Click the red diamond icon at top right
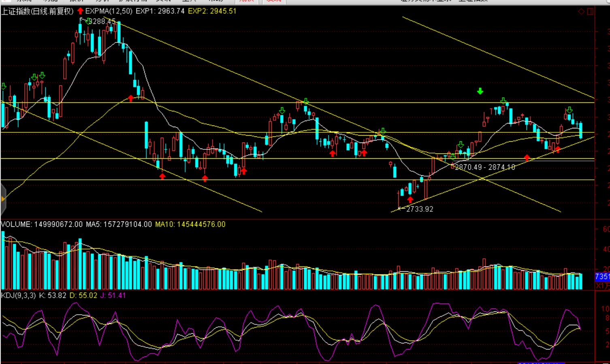 [x=581, y=11]
